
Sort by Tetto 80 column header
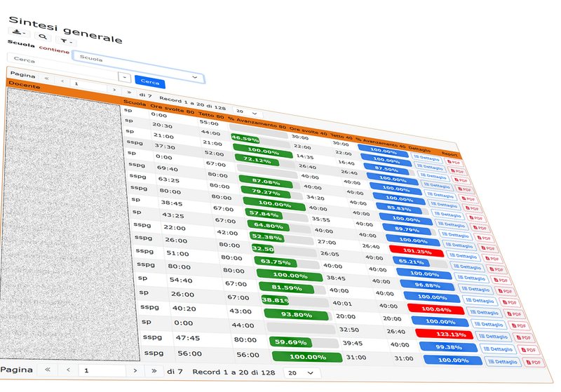coord(211,115)
